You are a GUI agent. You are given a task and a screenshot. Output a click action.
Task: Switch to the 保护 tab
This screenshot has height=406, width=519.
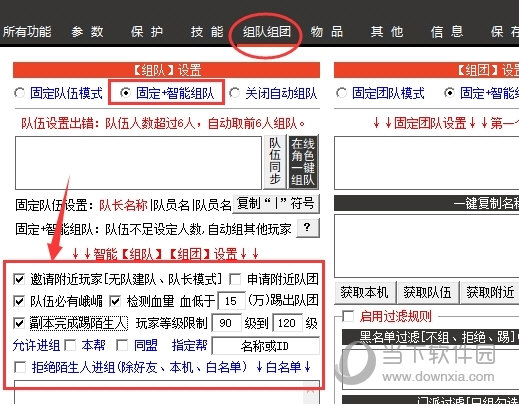(x=147, y=32)
